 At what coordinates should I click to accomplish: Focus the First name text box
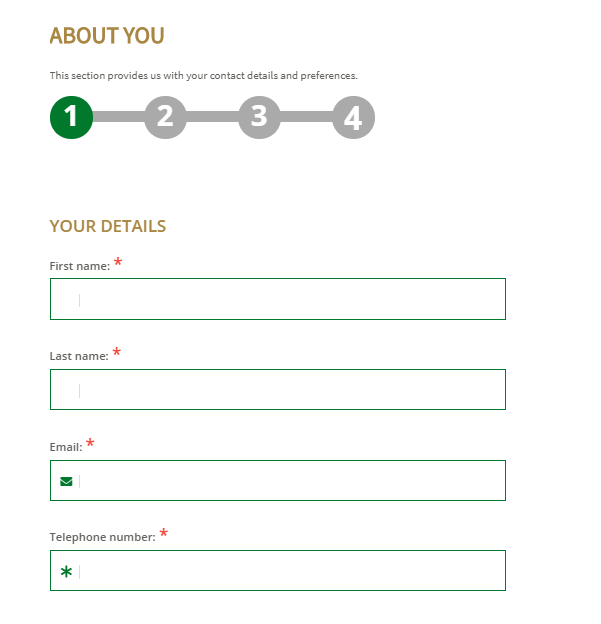coord(290,299)
